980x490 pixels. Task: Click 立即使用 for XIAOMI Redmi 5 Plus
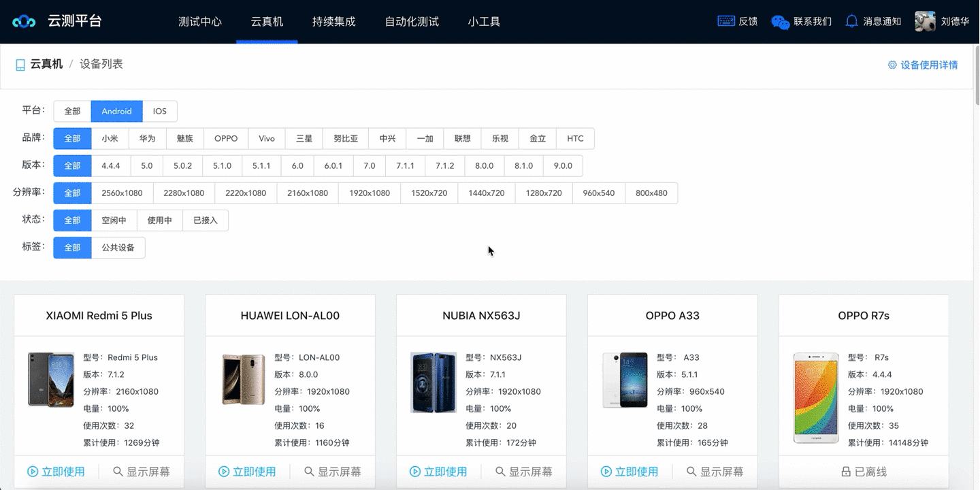[x=56, y=472]
